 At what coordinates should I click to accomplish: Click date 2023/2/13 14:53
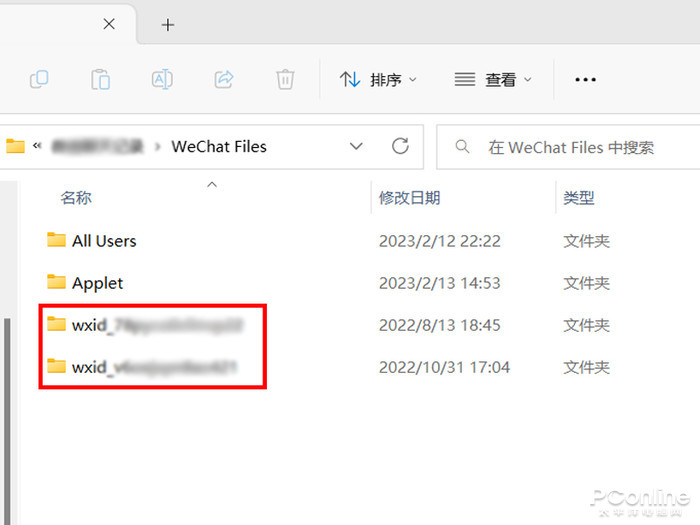point(440,283)
